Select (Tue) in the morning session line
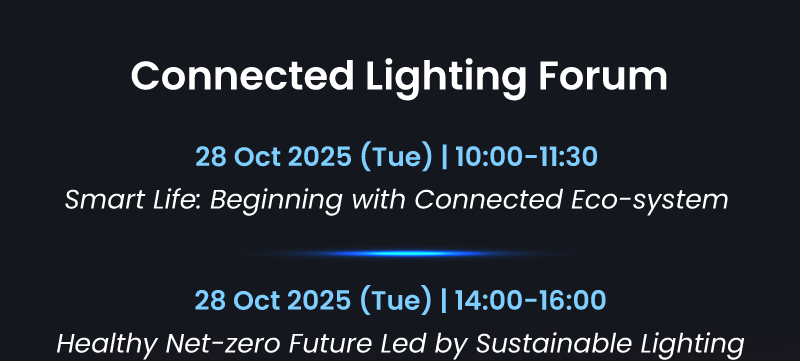The width and height of the screenshot is (800, 361). click(x=396, y=157)
